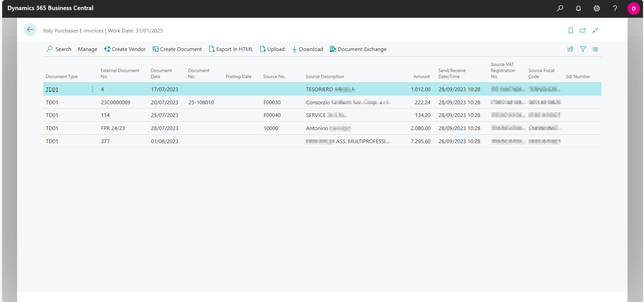Viewport: 644px width, 302px height.
Task: Click Export in HTML
Action: pos(231,49)
